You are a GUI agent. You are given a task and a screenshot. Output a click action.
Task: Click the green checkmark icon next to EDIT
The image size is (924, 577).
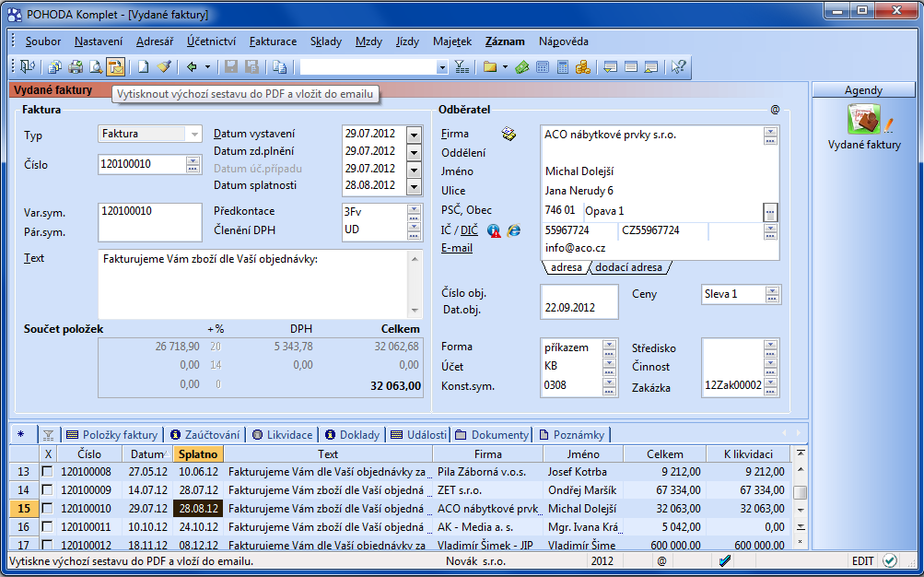[890, 560]
